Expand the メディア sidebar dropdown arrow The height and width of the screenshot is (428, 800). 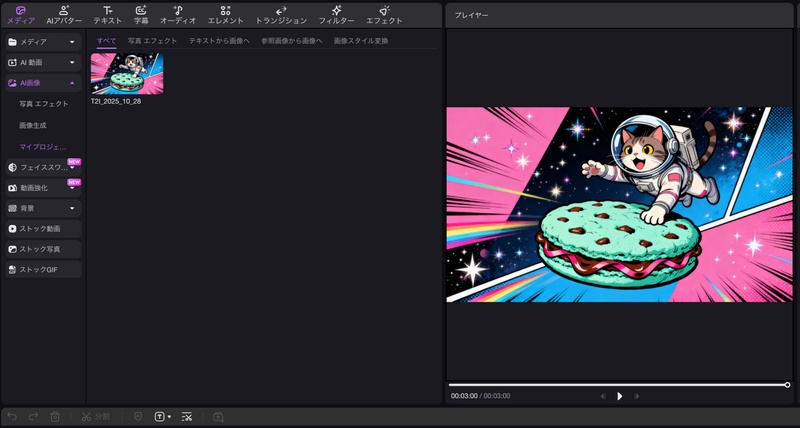72,42
